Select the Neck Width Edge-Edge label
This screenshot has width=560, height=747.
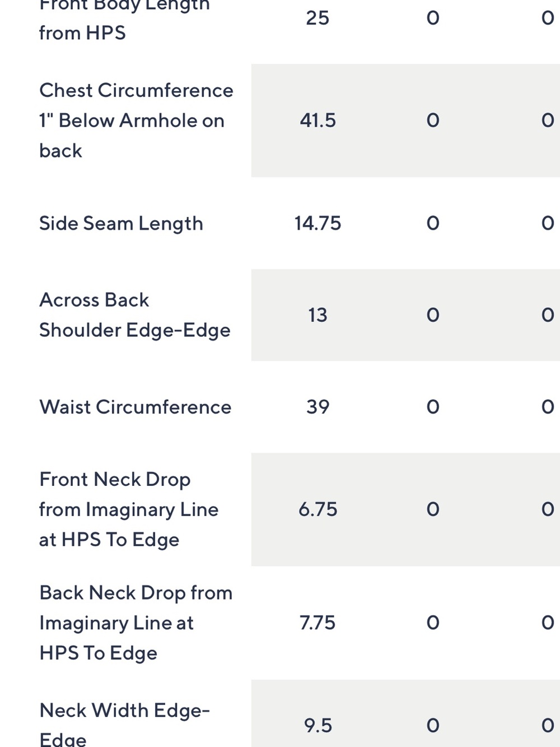coord(124,725)
